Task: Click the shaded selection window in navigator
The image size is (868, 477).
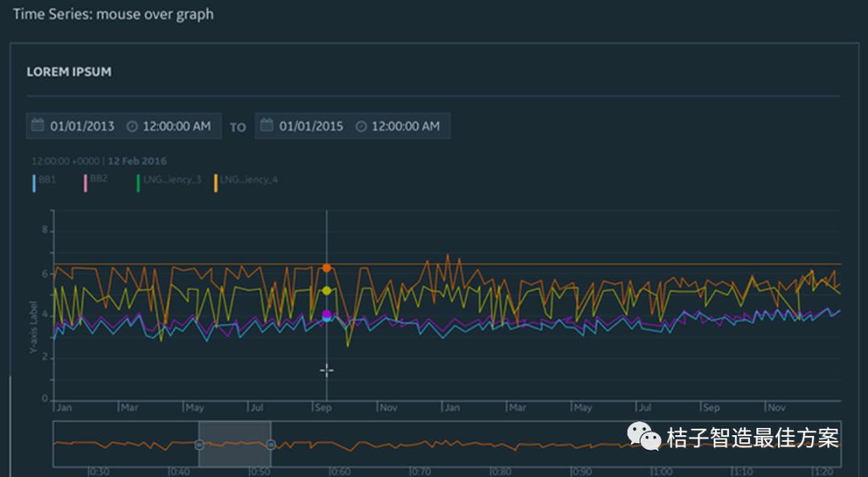Action: pos(235,444)
